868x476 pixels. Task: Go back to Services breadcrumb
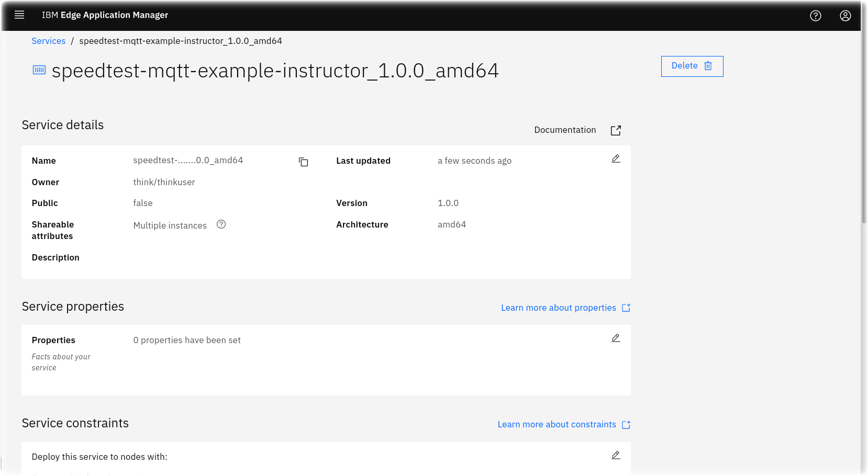tap(49, 41)
